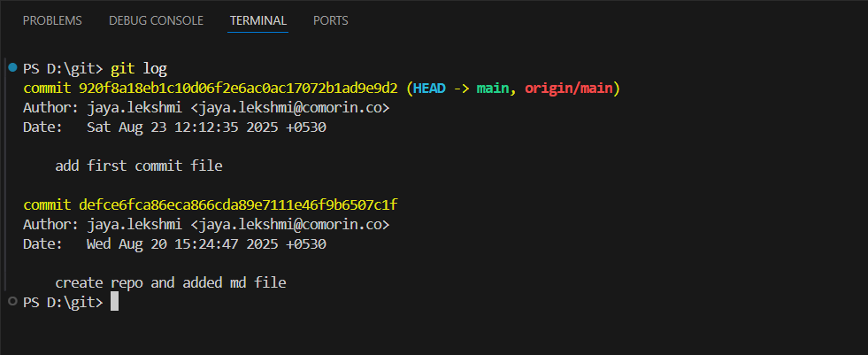Click the author name in the first commit
This screenshot has height=355, width=868.
[134, 108]
